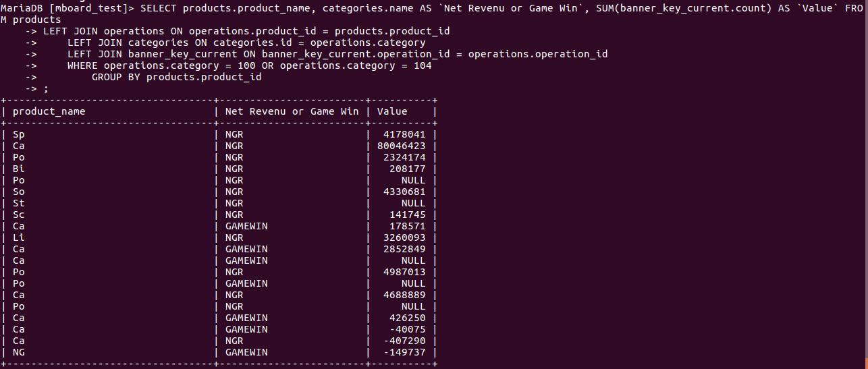Select the value 4987013
The image size is (868, 369).
(x=404, y=272)
